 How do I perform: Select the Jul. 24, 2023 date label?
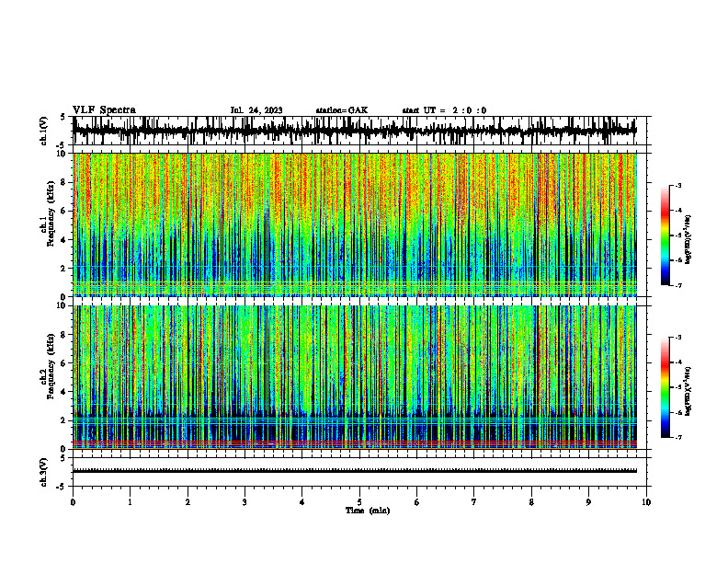[256, 110]
